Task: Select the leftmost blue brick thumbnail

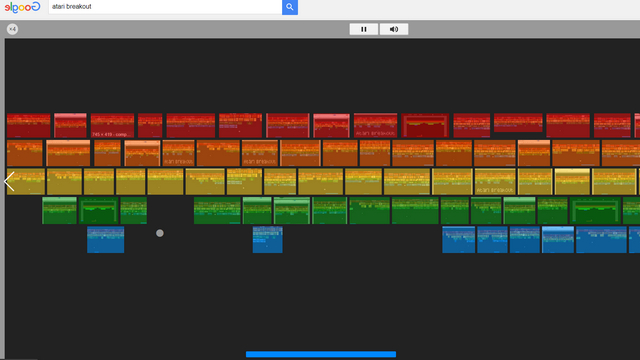Action: 105,240
